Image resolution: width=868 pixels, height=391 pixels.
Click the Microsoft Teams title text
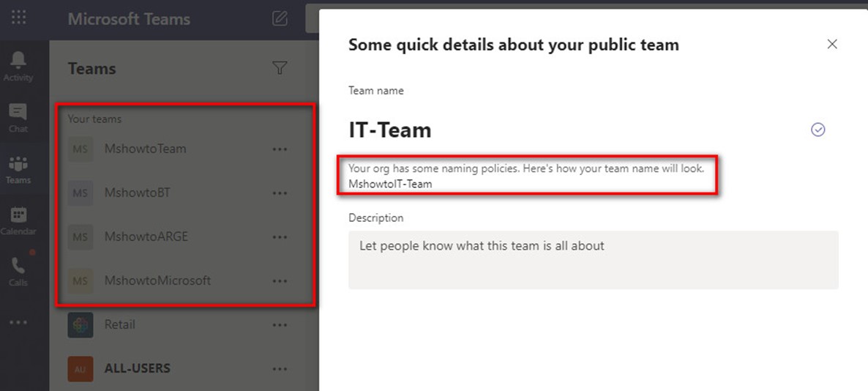[x=129, y=19]
